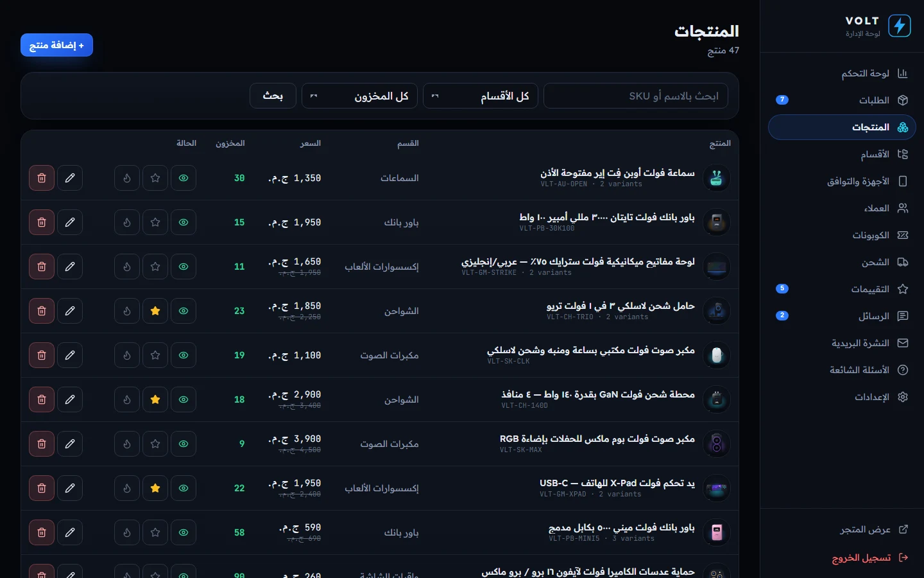Mark لوحة مفاتيح ميكانيكية سترايك as hot

127,267
